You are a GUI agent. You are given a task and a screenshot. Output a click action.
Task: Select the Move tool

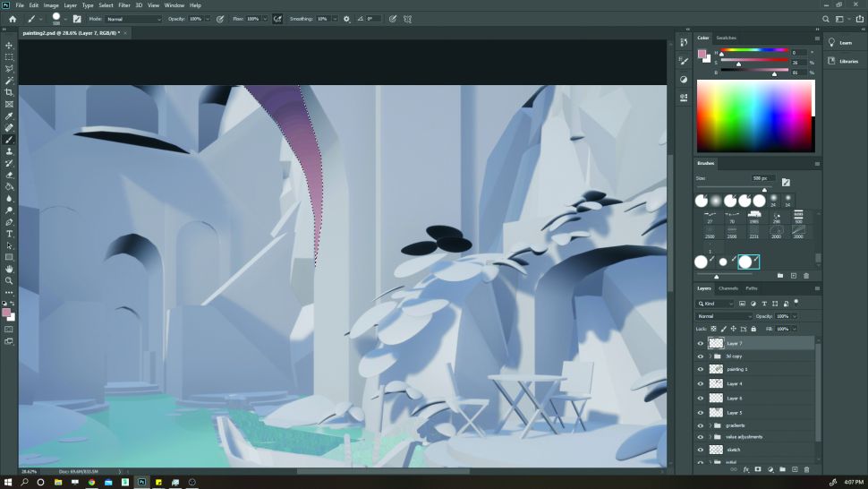9,45
